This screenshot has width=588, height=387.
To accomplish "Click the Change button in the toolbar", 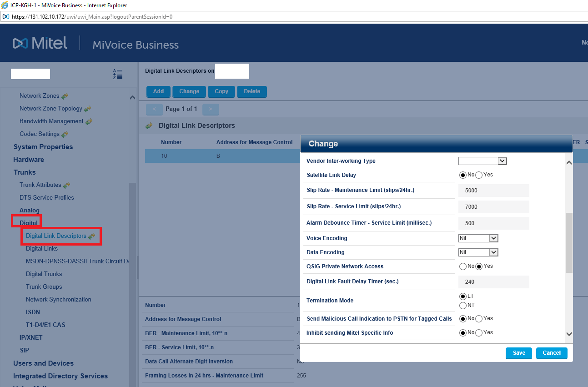I will click(189, 91).
